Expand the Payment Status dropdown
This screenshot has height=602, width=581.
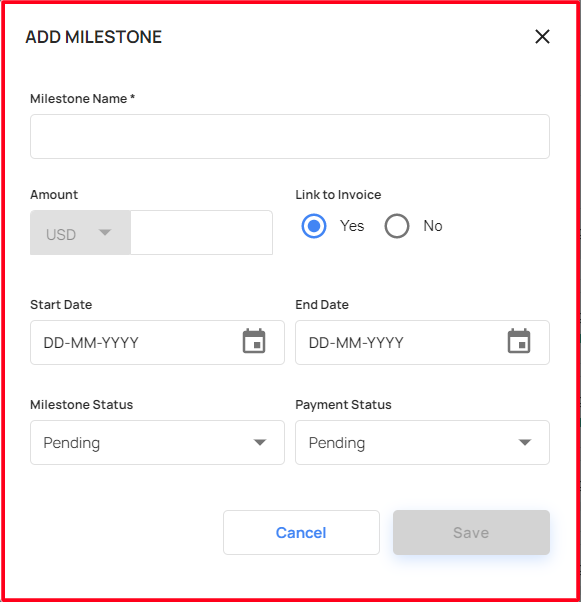[422, 442]
